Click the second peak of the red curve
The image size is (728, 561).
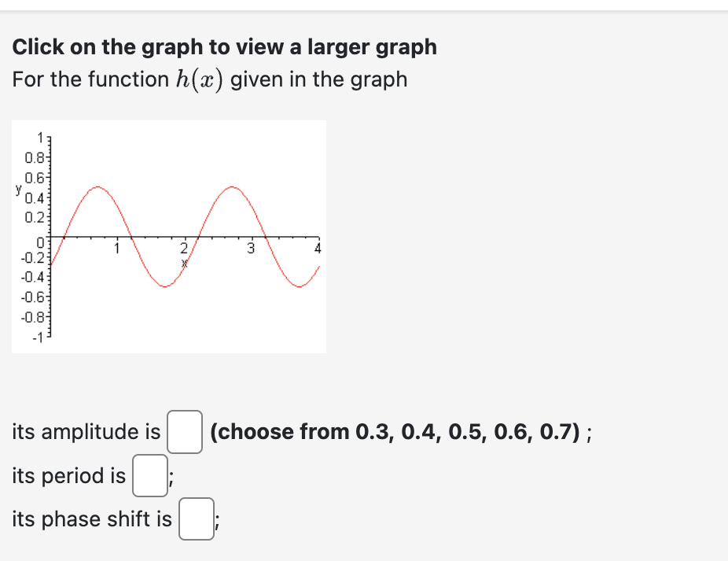point(232,186)
